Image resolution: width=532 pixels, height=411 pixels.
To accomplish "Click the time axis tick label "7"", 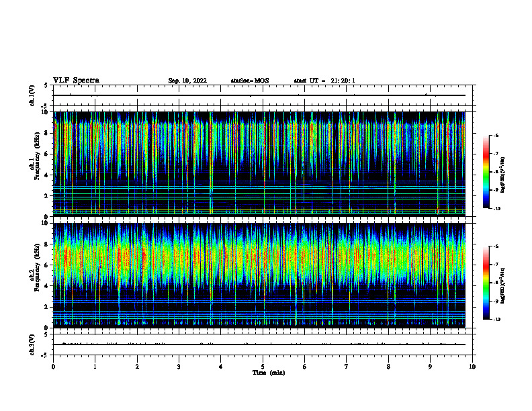I will [347, 367].
